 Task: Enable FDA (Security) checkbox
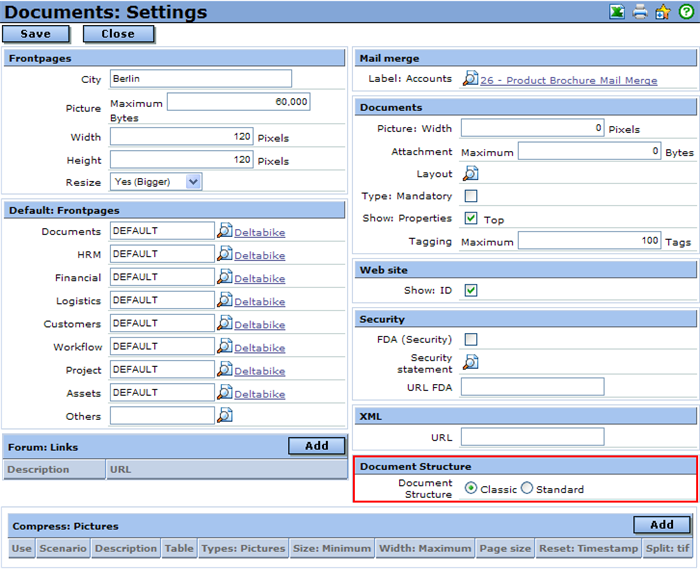(471, 339)
